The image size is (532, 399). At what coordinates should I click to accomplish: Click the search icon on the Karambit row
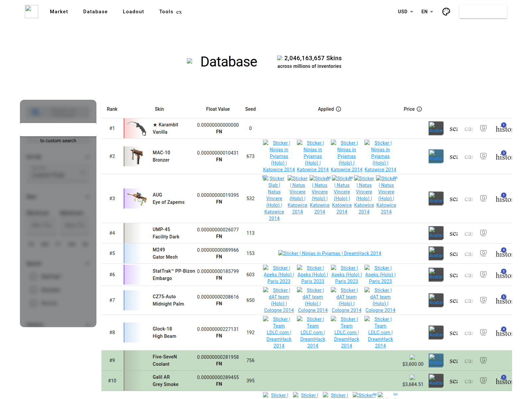454,129
